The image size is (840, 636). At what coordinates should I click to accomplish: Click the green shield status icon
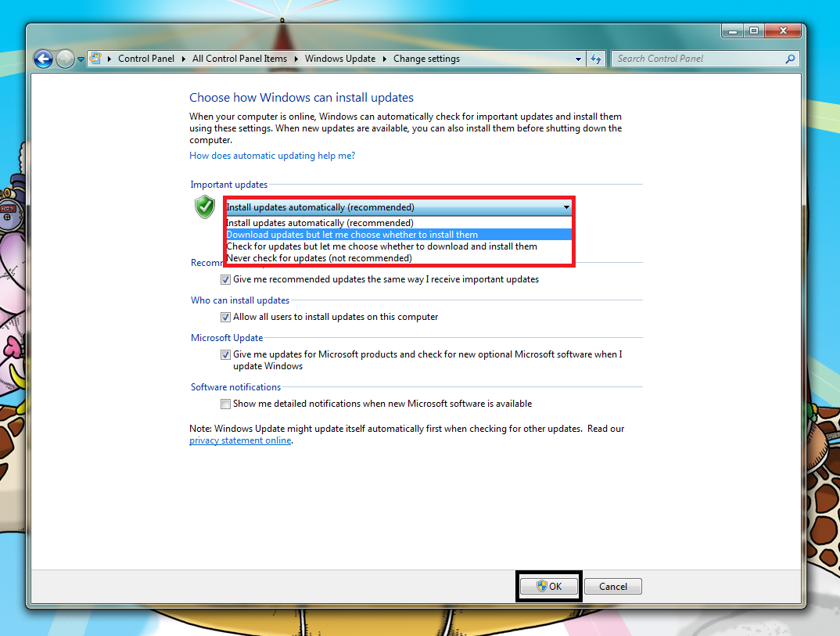pyautogui.click(x=205, y=207)
